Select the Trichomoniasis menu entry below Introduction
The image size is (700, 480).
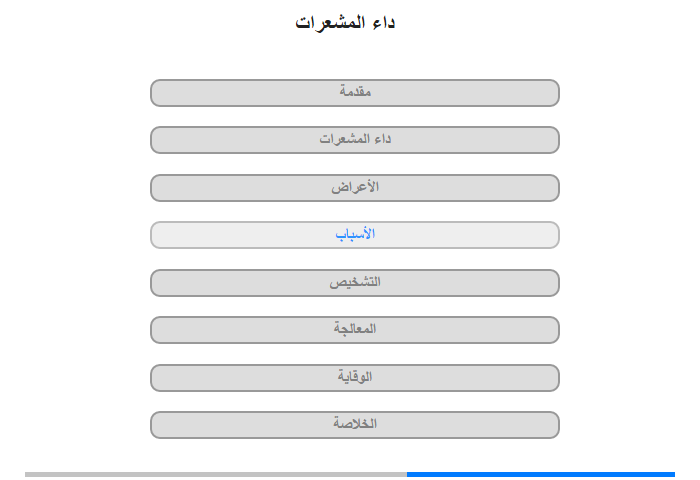pyautogui.click(x=354, y=140)
